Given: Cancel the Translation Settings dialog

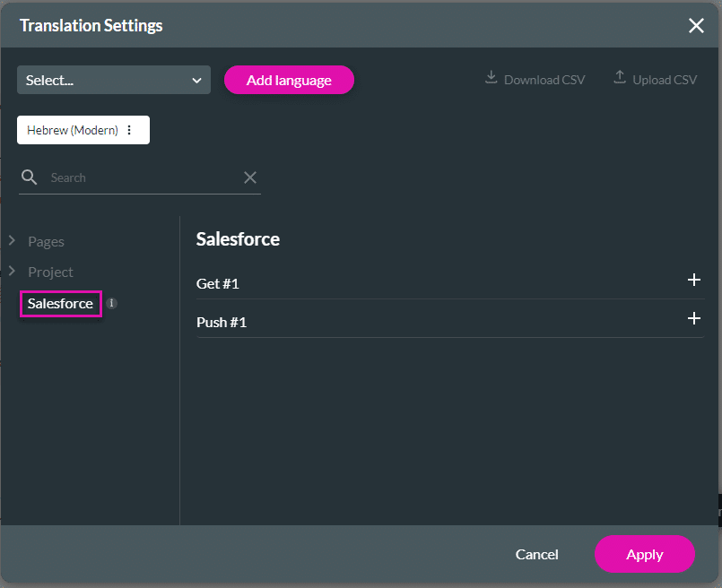Looking at the screenshot, I should coord(536,554).
